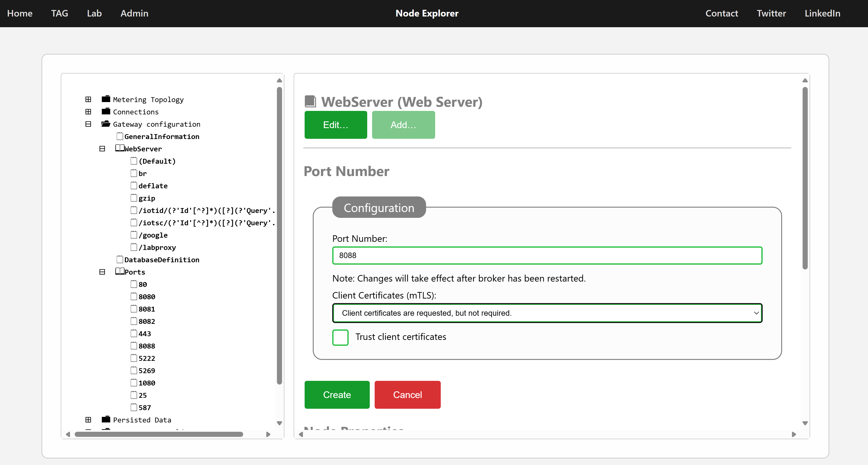Open the Home menu item
This screenshot has width=868, height=465.
20,13
